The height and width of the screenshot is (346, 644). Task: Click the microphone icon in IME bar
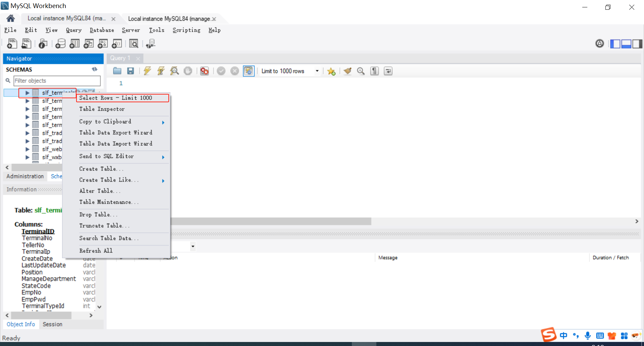(588, 336)
